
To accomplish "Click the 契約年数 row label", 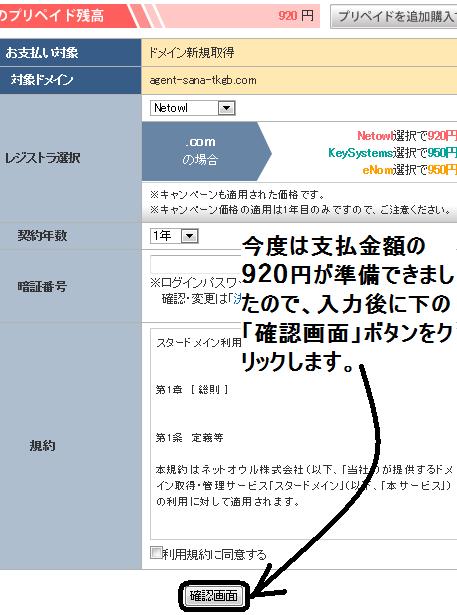I will pyautogui.click(x=42, y=236).
